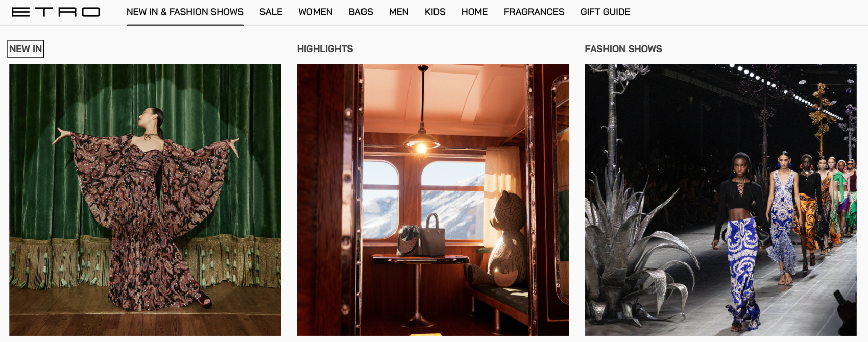Open the runway fashion show image
This screenshot has width=868, height=342.
(x=720, y=200)
